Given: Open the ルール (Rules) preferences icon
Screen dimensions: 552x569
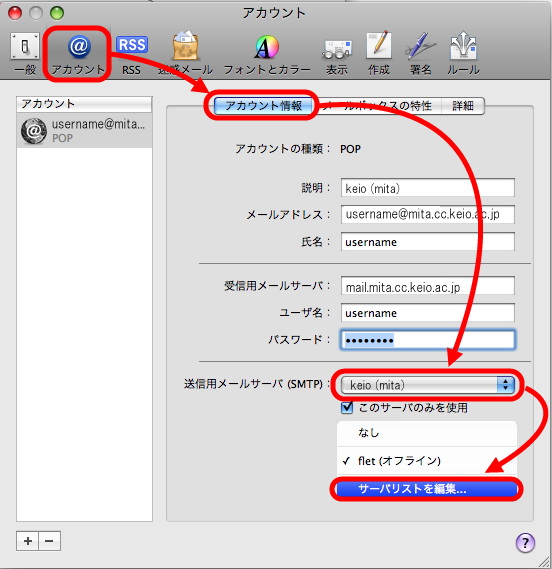Looking at the screenshot, I should (x=463, y=54).
